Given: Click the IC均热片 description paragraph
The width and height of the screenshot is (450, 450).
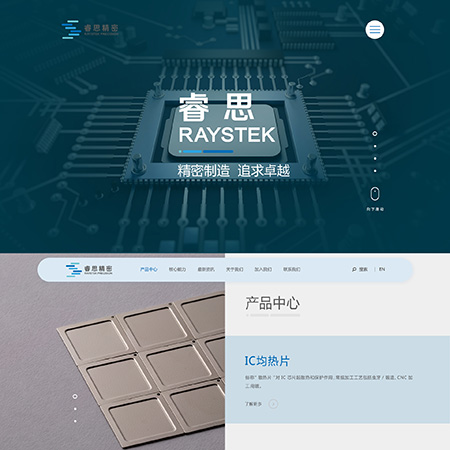Looking at the screenshot, I should coord(329,382).
